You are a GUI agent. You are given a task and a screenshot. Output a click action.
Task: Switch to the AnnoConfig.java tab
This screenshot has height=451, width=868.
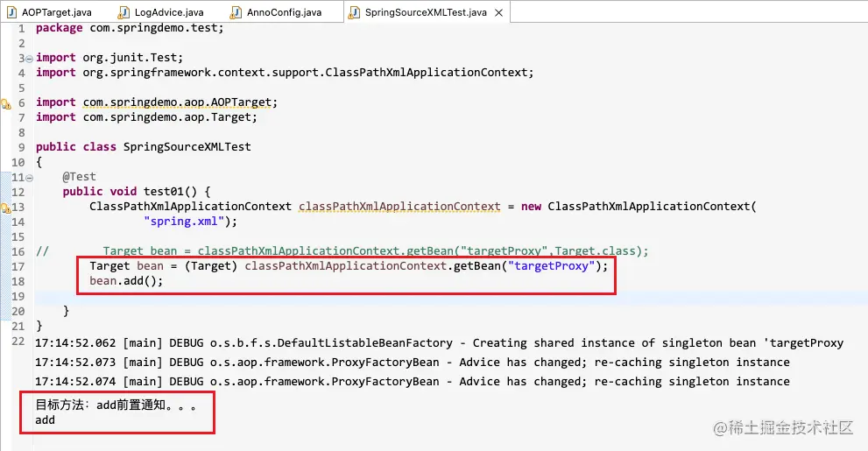click(x=276, y=11)
